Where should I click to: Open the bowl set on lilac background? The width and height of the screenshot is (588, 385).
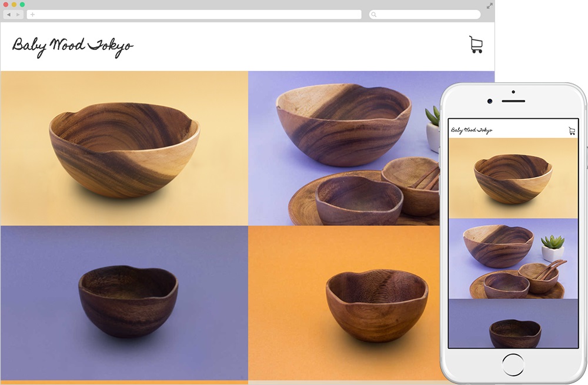(343, 148)
